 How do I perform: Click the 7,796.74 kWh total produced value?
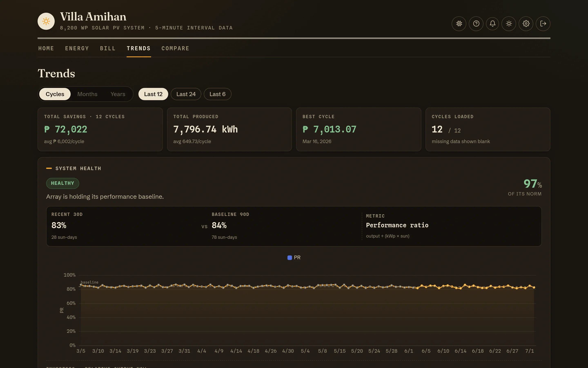click(205, 129)
